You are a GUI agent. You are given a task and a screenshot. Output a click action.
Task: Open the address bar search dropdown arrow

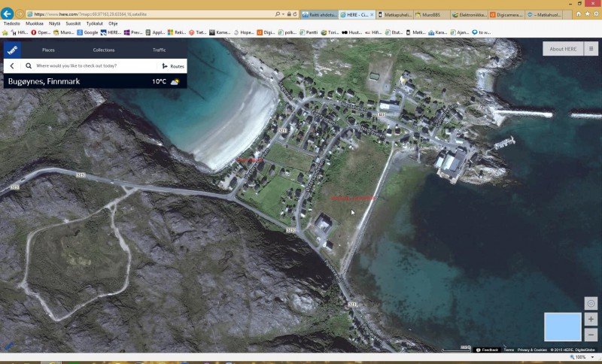[x=283, y=14]
